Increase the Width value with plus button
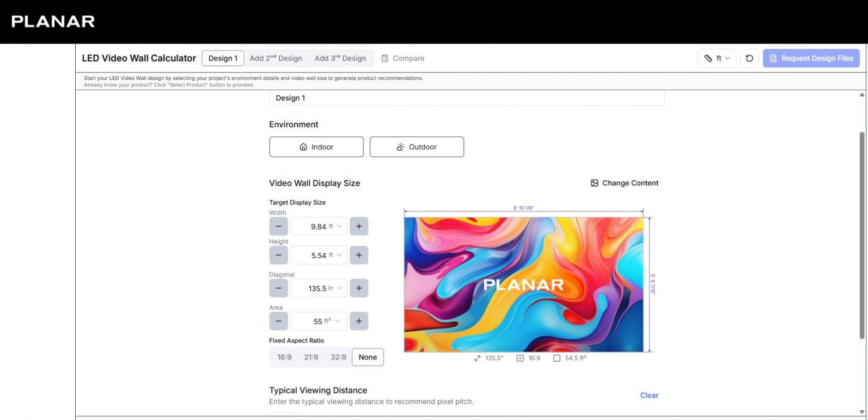The width and height of the screenshot is (868, 420). pyautogui.click(x=359, y=226)
